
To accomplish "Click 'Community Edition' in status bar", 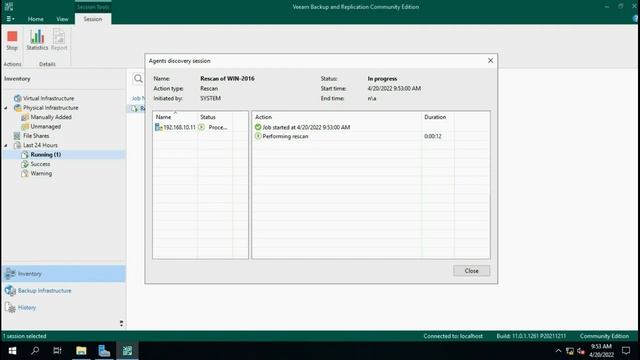I will [x=604, y=336].
